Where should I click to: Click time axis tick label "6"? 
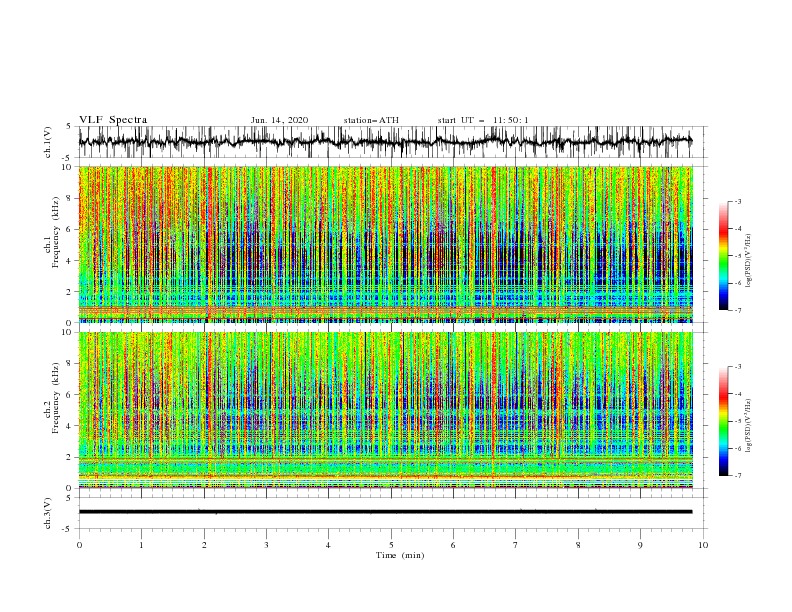[453, 545]
